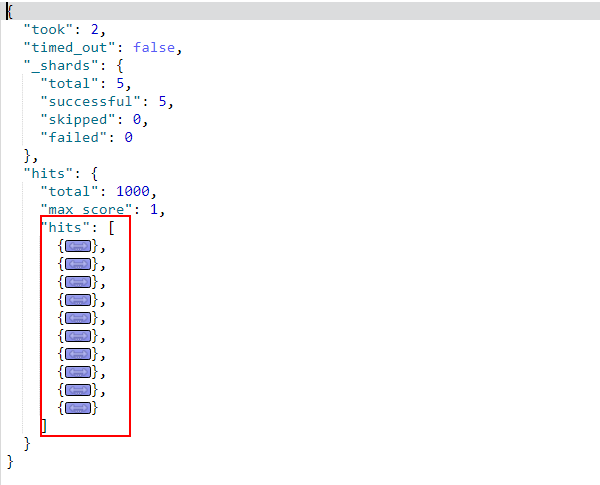Viewport: 600px width, 485px height.
Task: Expand the fifth collapsed hit object
Action: click(x=78, y=318)
